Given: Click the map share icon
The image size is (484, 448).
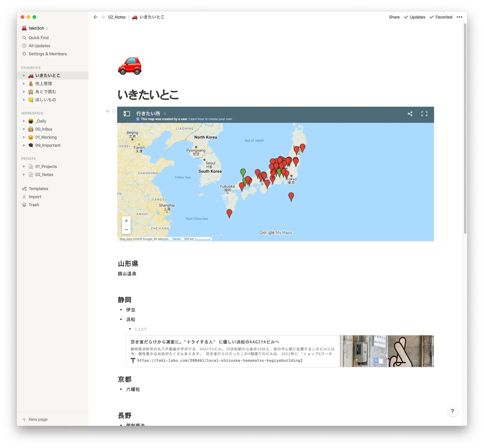Looking at the screenshot, I should pos(410,114).
